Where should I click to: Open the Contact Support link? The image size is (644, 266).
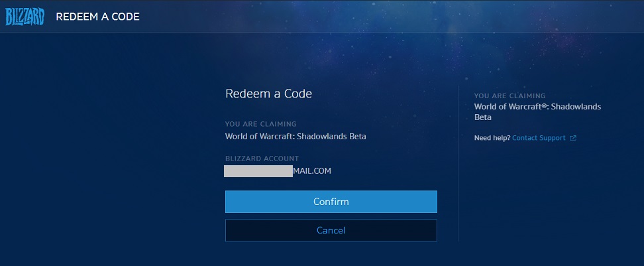coord(539,138)
